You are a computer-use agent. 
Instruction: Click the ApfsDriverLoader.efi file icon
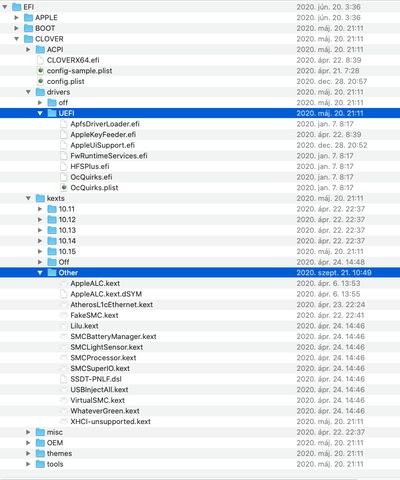64,124
